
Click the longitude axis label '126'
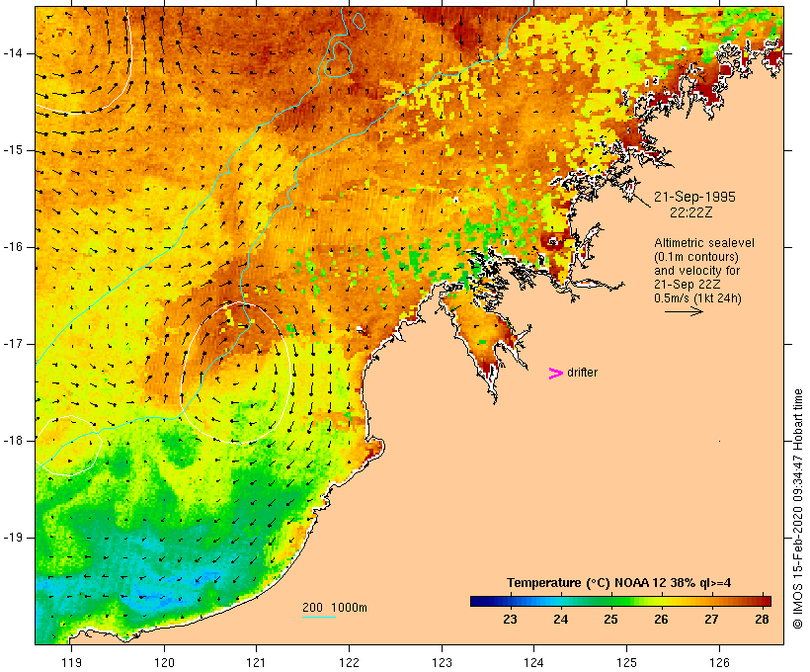pyautogui.click(x=719, y=663)
